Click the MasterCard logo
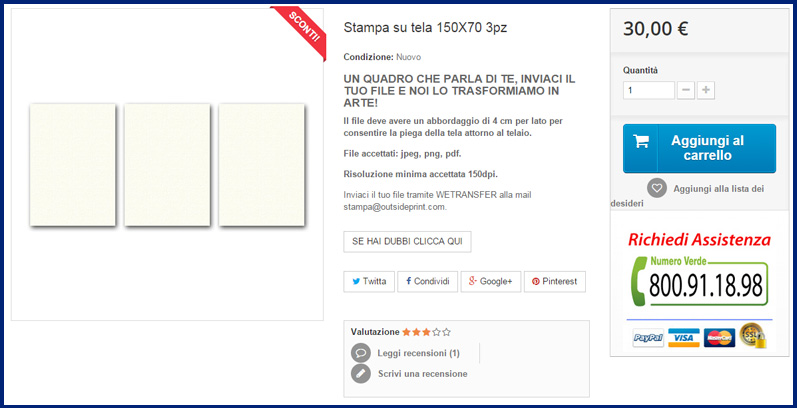The image size is (797, 408). pos(719,337)
